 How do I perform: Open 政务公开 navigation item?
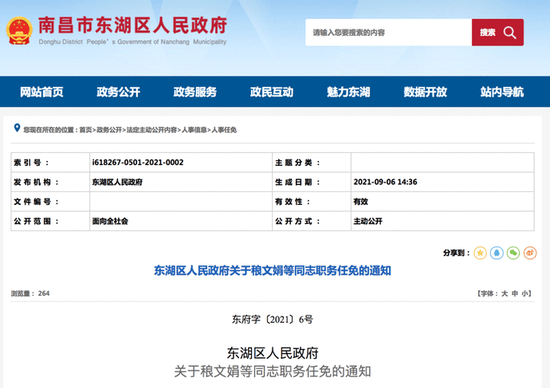(x=118, y=92)
